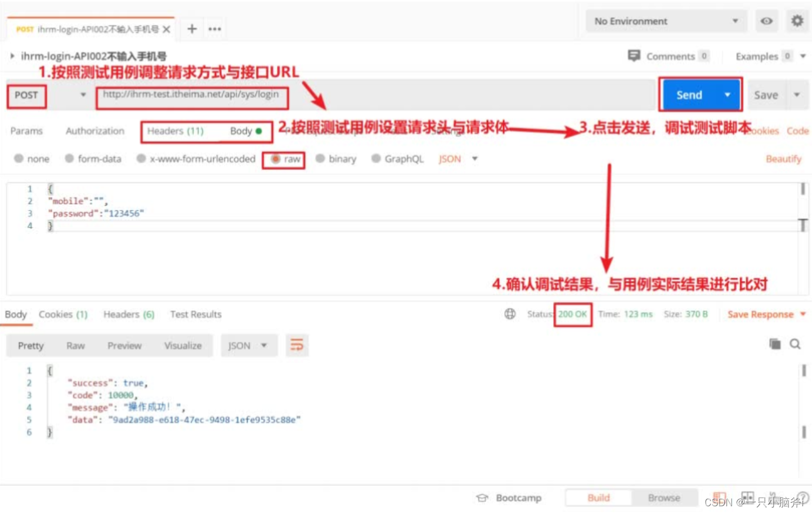The image size is (812, 513).
Task: Open the Code link
Action: [797, 131]
